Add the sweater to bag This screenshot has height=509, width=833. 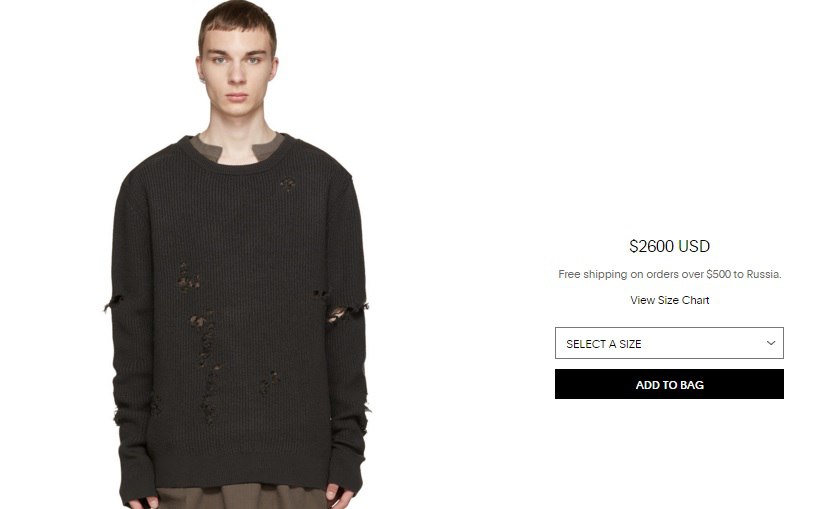[x=669, y=384]
